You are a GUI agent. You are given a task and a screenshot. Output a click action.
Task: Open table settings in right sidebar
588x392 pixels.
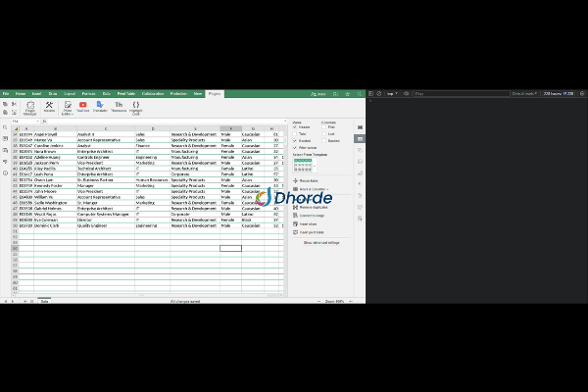[x=360, y=139]
